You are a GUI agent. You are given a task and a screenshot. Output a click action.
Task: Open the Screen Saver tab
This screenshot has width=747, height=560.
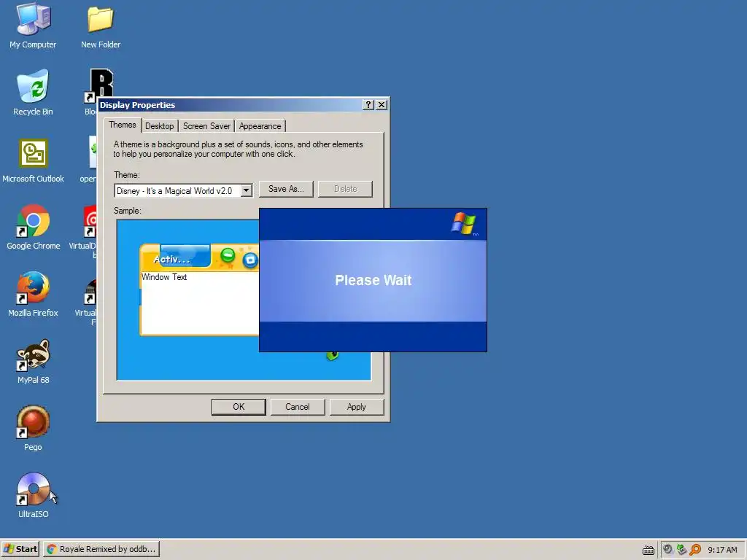[x=206, y=126]
